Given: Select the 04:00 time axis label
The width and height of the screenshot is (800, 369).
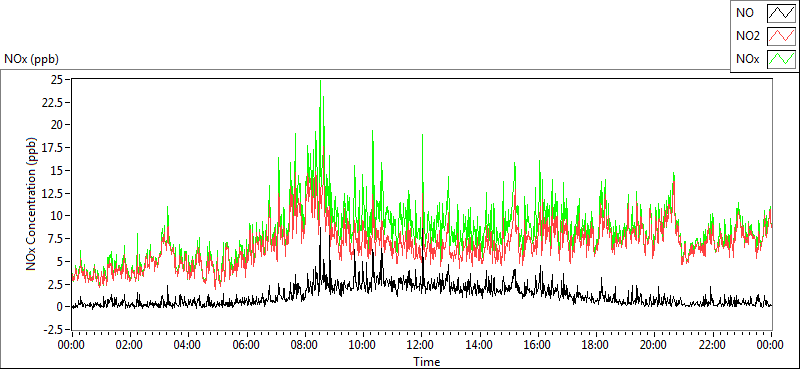Looking at the screenshot, I should tap(188, 345).
